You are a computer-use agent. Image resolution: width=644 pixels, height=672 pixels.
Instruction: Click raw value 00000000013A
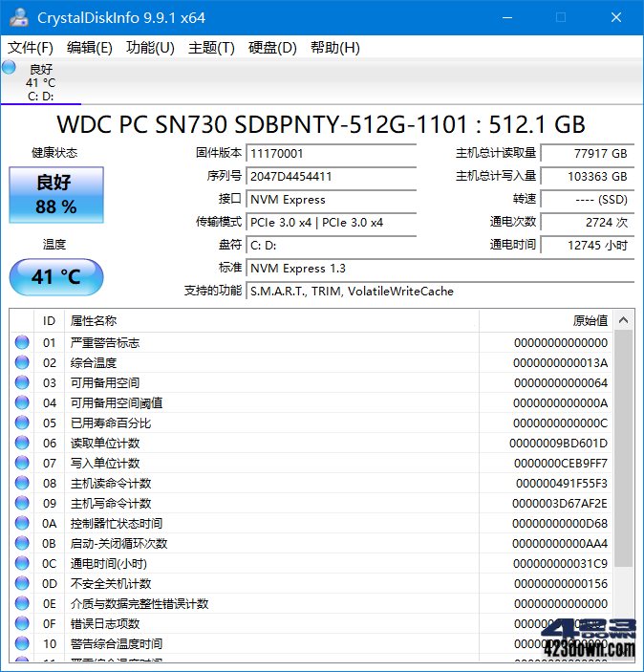tap(561, 363)
